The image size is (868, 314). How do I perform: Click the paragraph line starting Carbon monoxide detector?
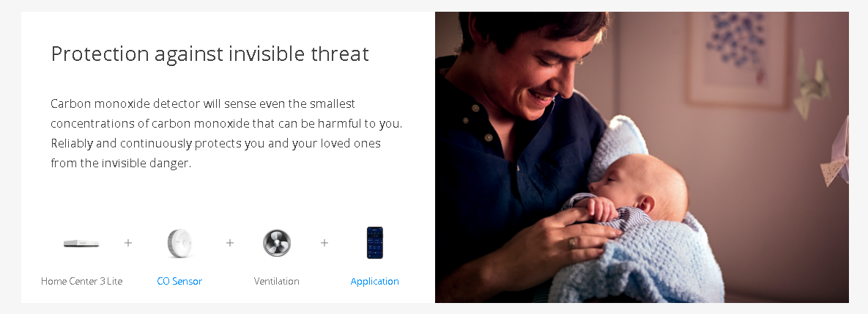203,103
